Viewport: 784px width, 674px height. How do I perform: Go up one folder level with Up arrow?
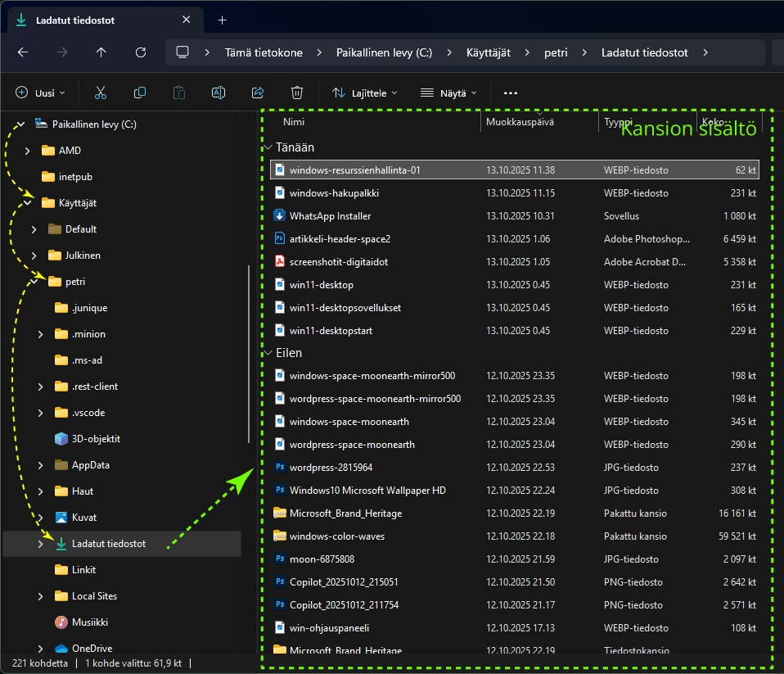pyautogui.click(x=101, y=52)
